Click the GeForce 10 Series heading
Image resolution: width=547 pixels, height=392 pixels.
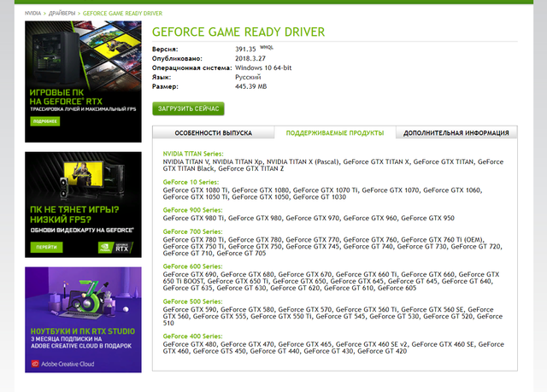click(191, 182)
